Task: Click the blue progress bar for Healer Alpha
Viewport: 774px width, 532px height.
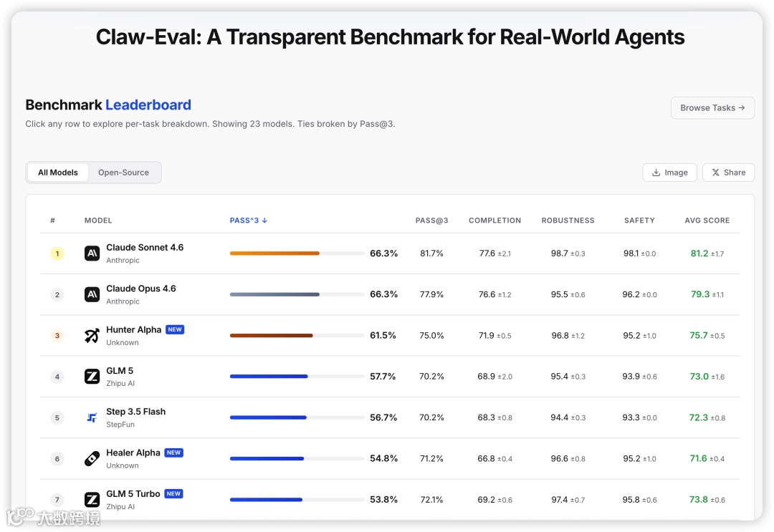Action: click(267, 458)
